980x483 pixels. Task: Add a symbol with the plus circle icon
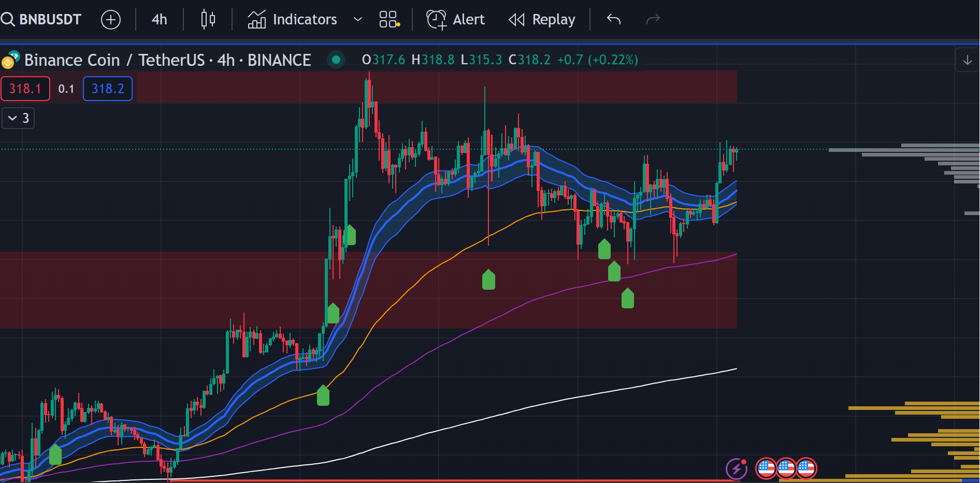(x=111, y=20)
